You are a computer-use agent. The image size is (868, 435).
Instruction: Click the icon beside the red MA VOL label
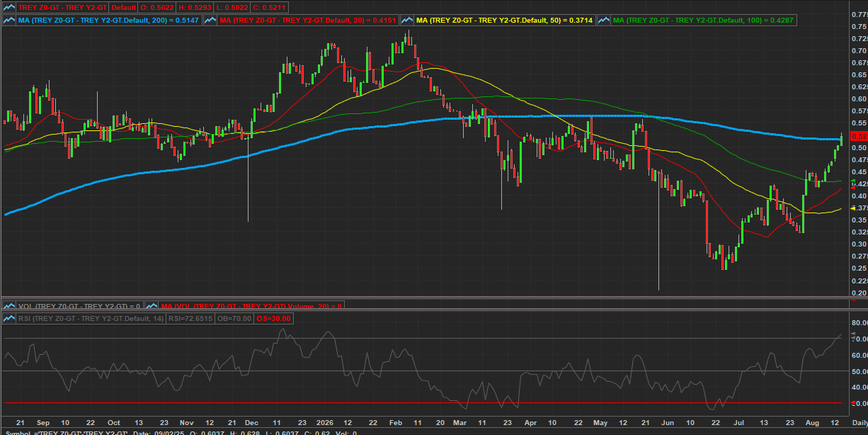(x=152, y=306)
